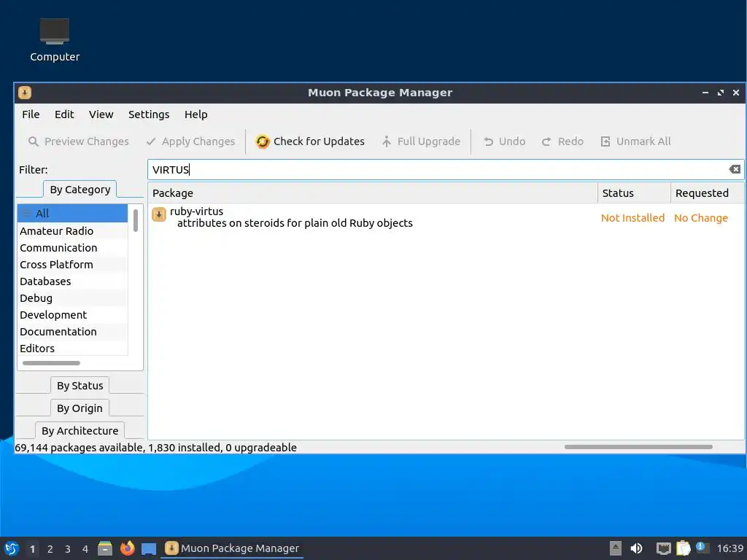747x560 pixels.
Task: Start a Full Upgrade
Action: pos(421,141)
